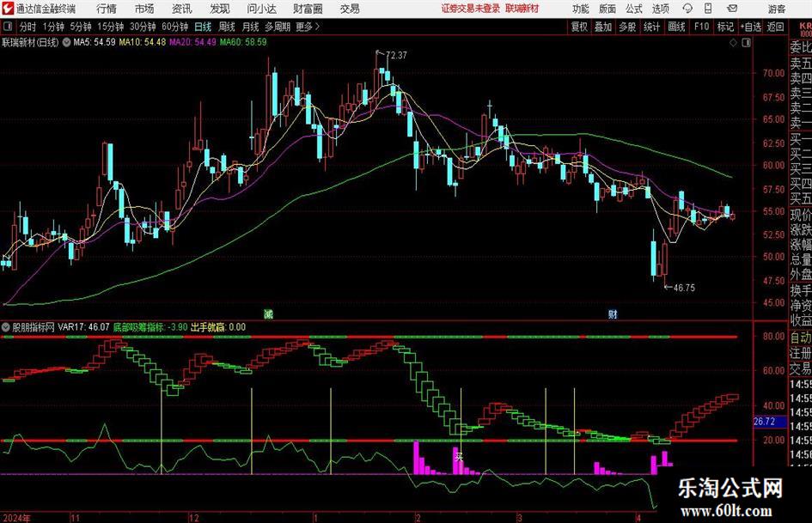
Task: Click the 出手就赢 0.00 label
Action: click(218, 327)
